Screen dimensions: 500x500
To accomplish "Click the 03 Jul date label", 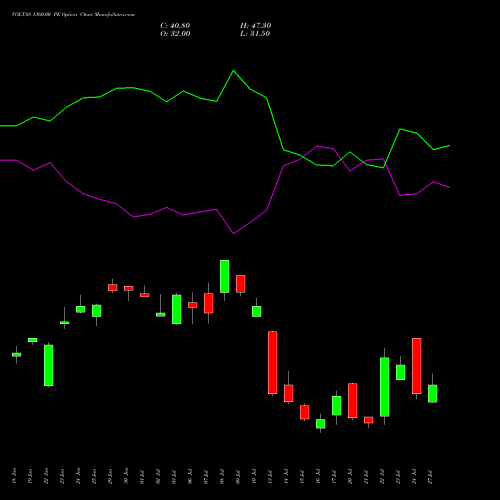I will coord(174,476).
